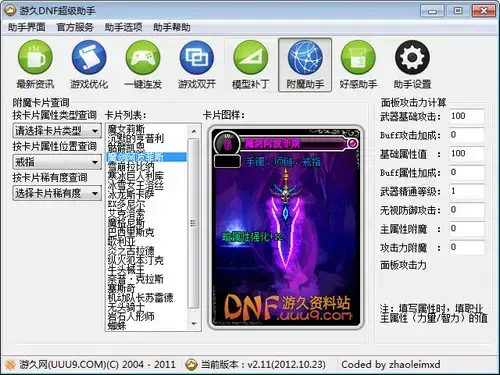Click the Buff属性加成 input field

[x=466, y=172]
